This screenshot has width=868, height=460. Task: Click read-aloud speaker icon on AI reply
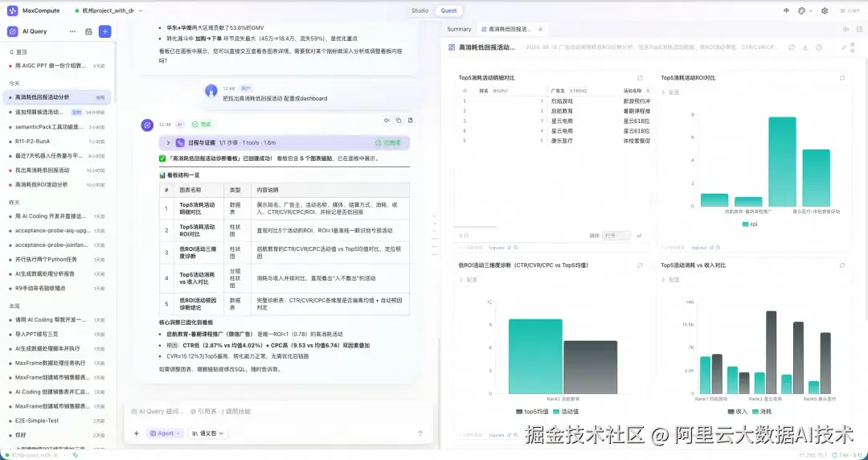coord(387,121)
